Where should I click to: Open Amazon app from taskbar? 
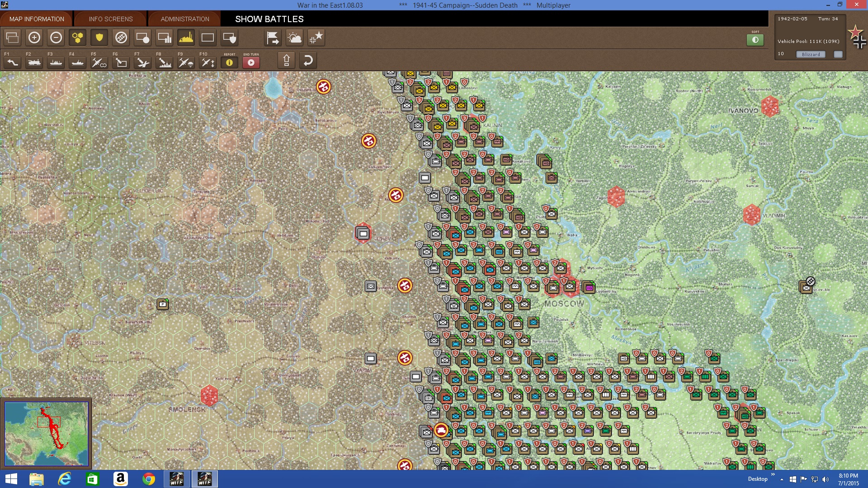coord(121,479)
